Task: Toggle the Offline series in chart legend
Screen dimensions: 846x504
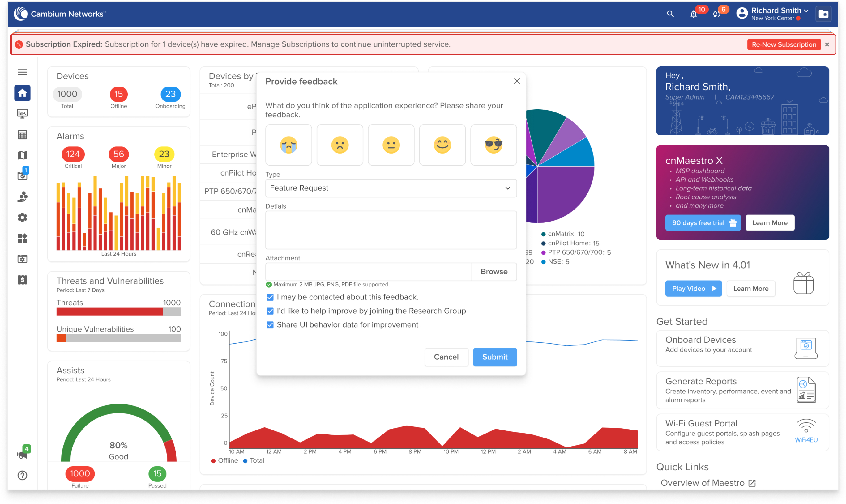Action: tap(224, 461)
